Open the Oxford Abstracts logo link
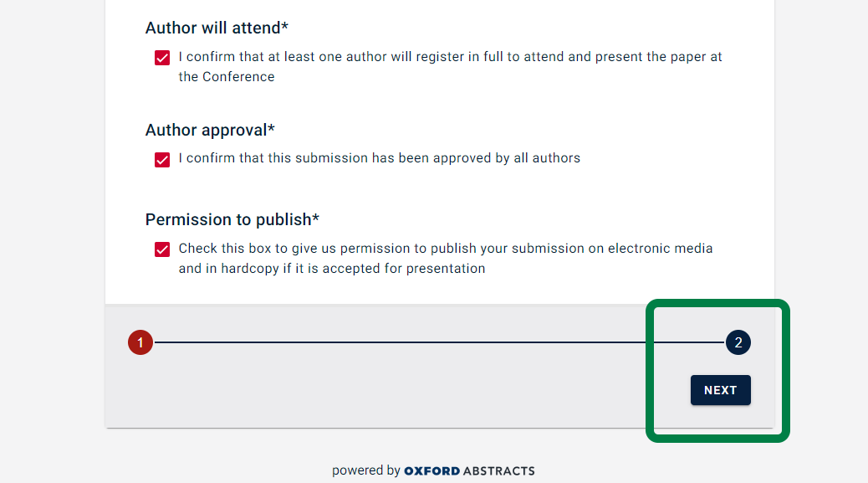Image resolution: width=868 pixels, height=483 pixels. point(469,470)
